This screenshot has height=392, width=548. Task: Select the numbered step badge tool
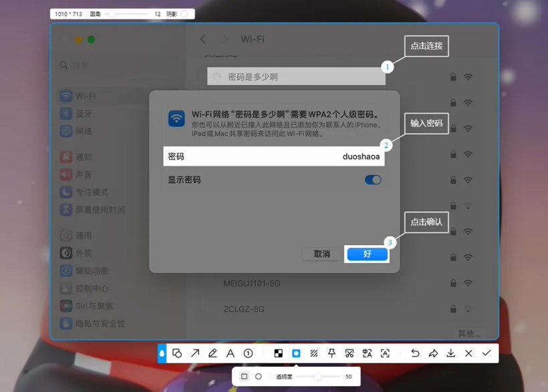249,353
